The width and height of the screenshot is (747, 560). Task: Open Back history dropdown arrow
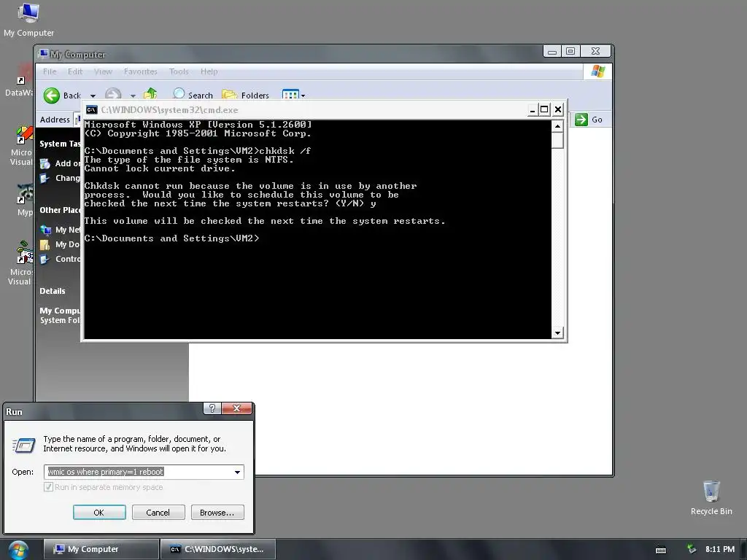pyautogui.click(x=93, y=96)
